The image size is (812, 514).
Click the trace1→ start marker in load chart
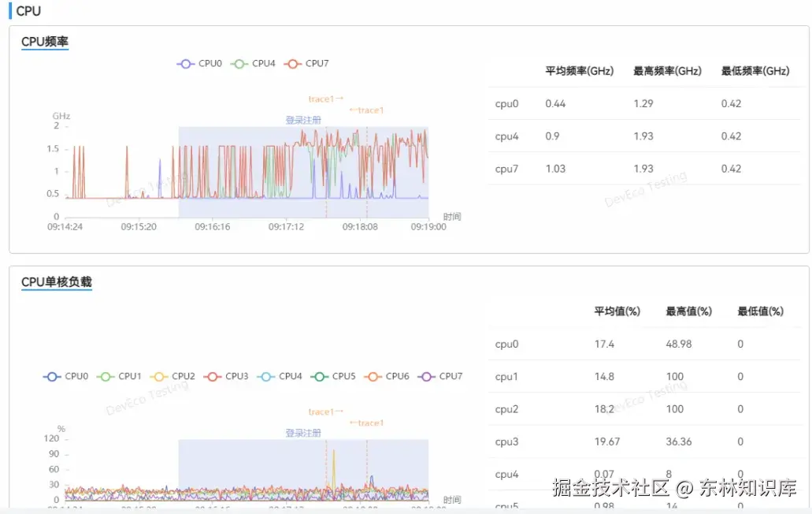click(x=326, y=412)
